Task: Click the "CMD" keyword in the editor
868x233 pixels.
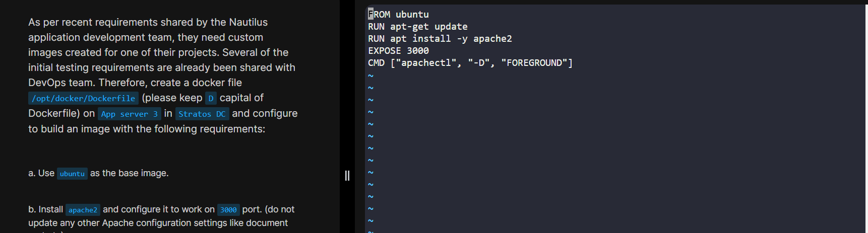Action: coord(376,63)
